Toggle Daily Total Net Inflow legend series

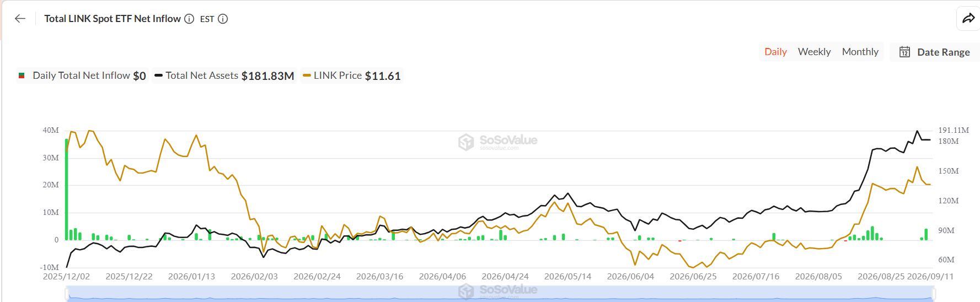coord(82,75)
